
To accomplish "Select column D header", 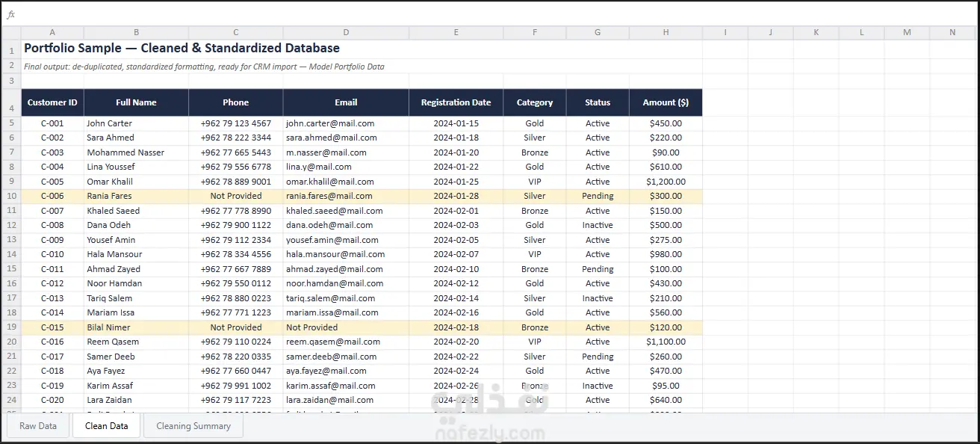I will pyautogui.click(x=346, y=32).
